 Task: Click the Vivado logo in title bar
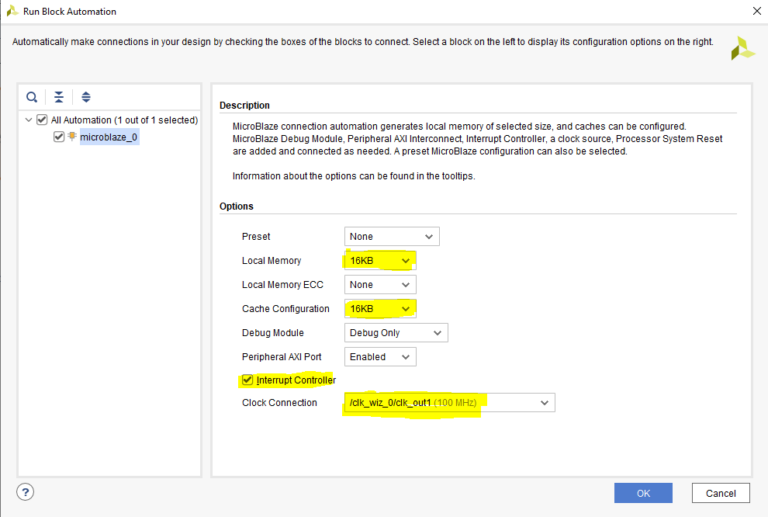point(11,11)
